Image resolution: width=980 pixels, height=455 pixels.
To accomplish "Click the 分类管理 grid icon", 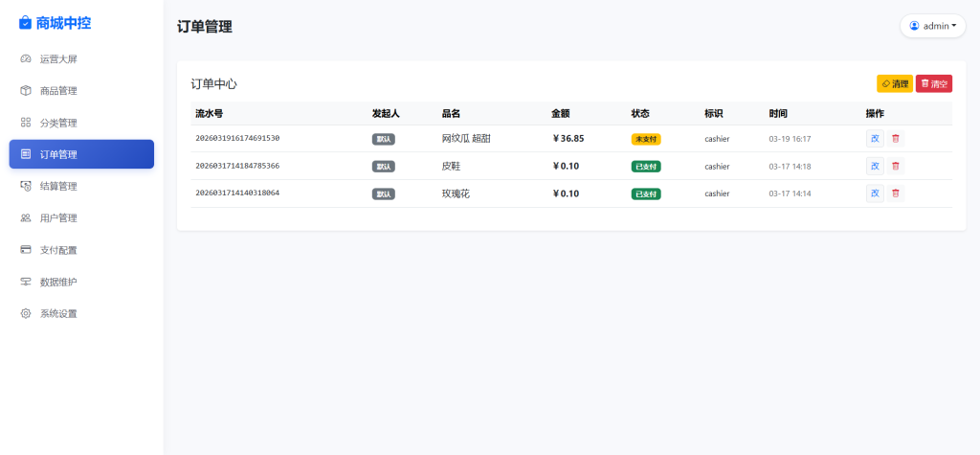I will pyautogui.click(x=26, y=123).
